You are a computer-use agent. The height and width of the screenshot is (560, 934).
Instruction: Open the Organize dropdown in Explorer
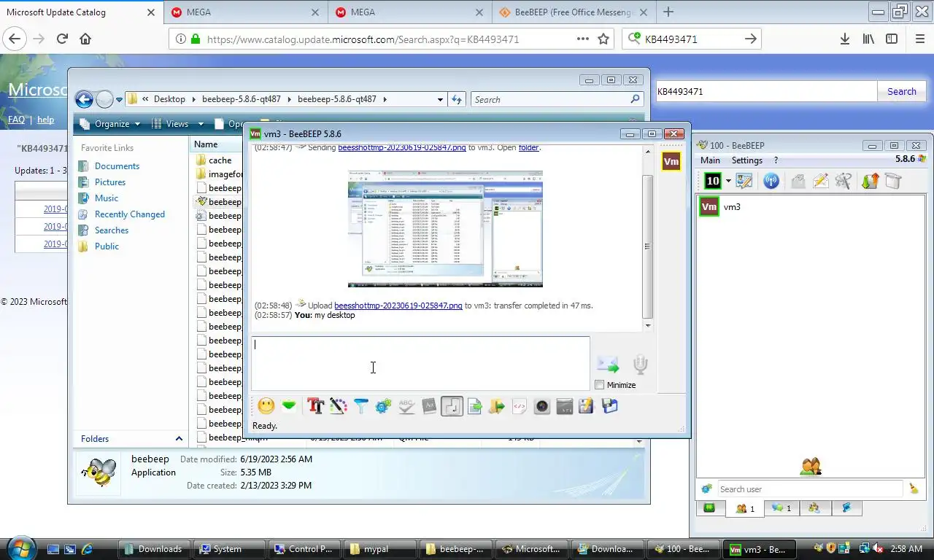tap(109, 124)
